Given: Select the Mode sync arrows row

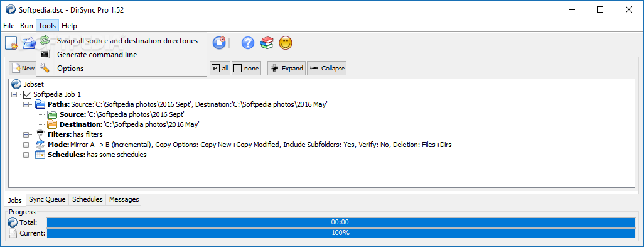Looking at the screenshot, I should pyautogui.click(x=244, y=145).
